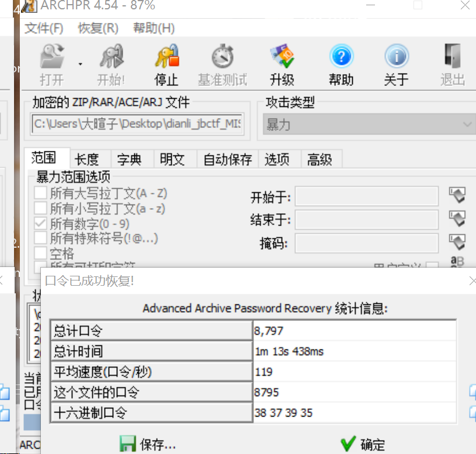Image resolution: width=476 pixels, height=454 pixels.
Task: Toggle lowercase Latin (a - z) checkbox
Action: (x=40, y=208)
